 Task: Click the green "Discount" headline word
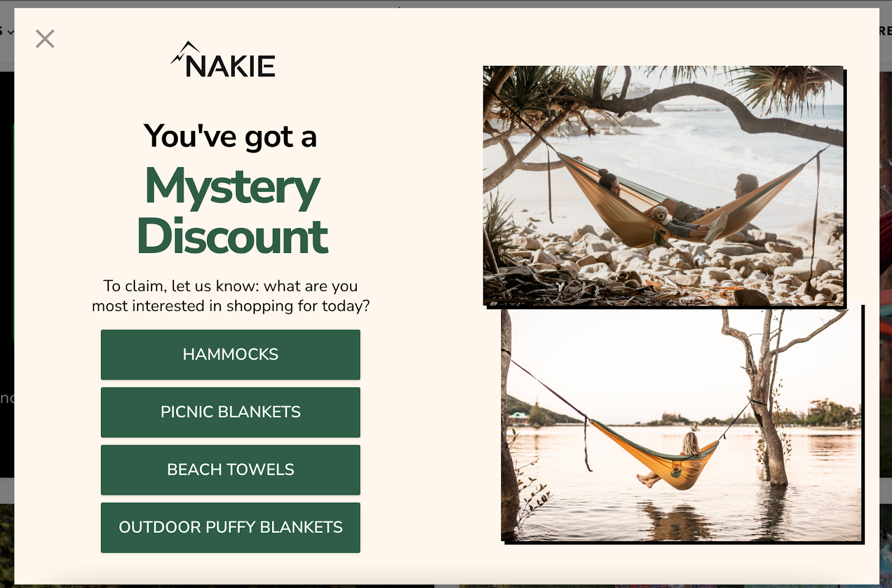coord(232,236)
